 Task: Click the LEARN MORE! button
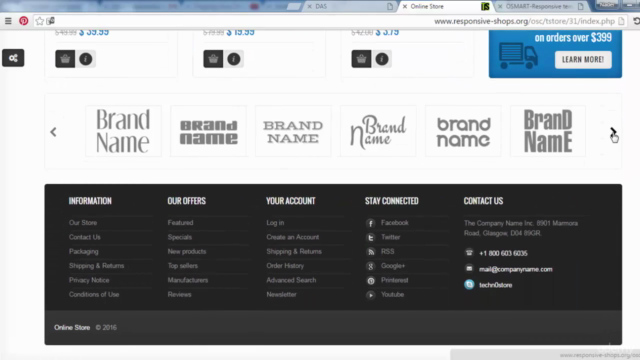click(583, 60)
